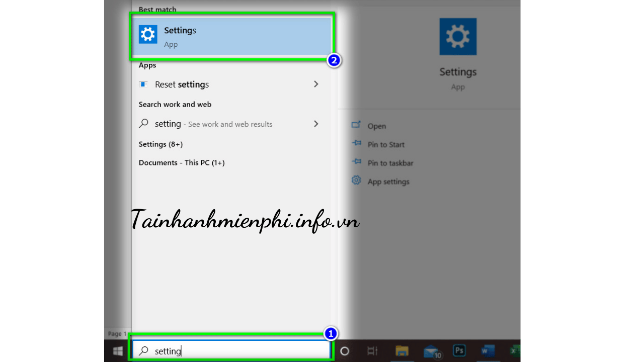This screenshot has height=362, width=644.
Task: Click Open in the Settings preview pane
Action: 376,126
